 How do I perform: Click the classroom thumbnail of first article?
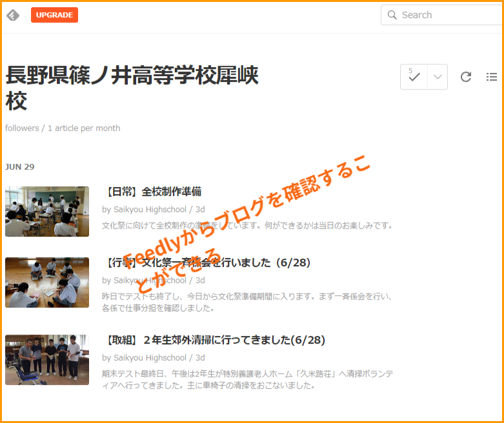point(47,211)
